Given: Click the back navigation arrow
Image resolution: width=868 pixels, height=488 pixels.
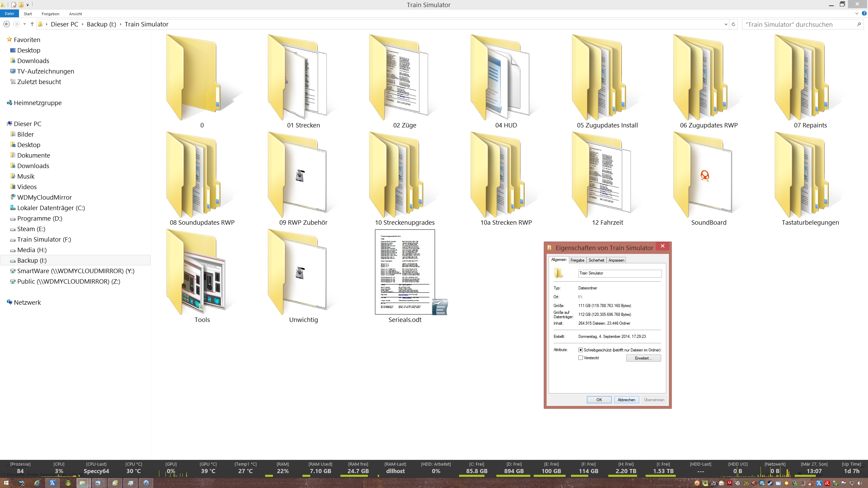Looking at the screenshot, I should [x=6, y=24].
